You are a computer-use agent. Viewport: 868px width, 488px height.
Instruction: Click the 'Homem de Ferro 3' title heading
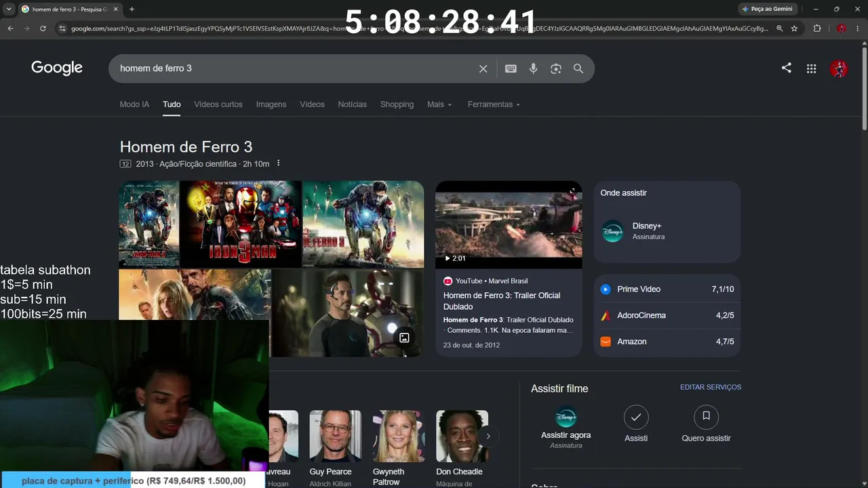click(186, 147)
